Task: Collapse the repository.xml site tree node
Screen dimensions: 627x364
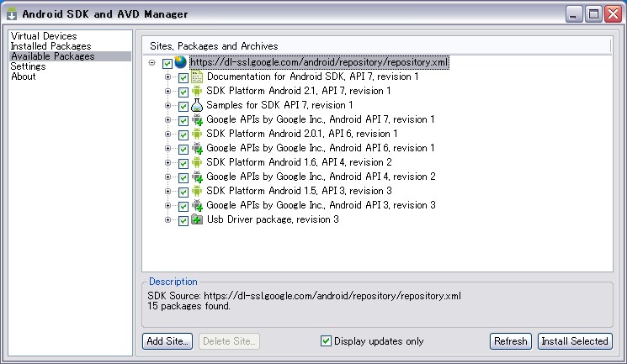Action: click(151, 63)
